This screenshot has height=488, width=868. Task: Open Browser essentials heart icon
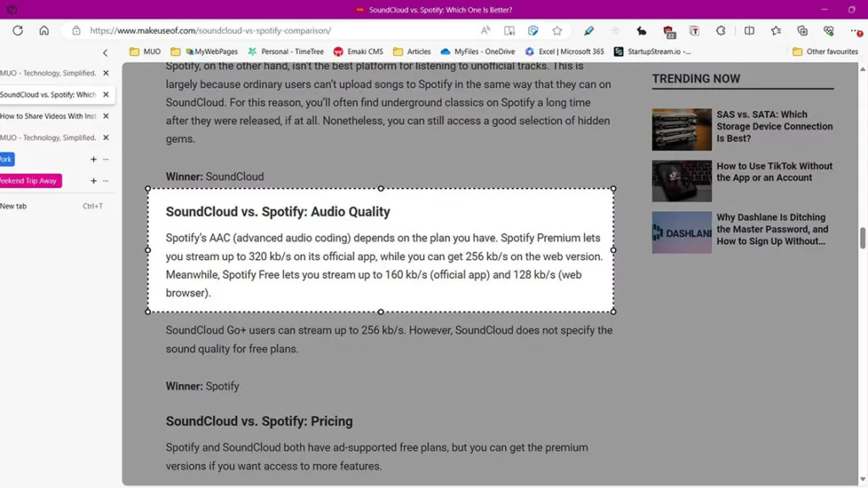tap(829, 30)
